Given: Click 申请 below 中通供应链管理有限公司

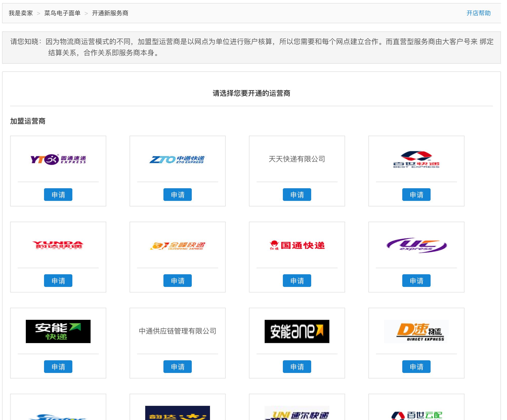Looking at the screenshot, I should [x=178, y=367].
